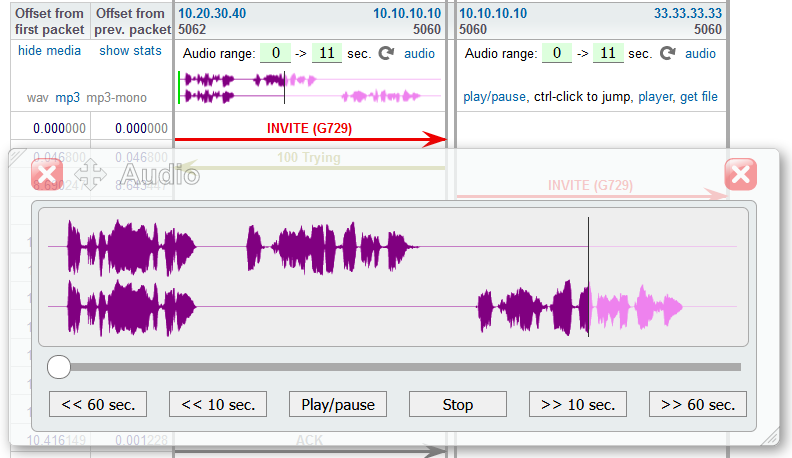Select the mp3 format link
The height and width of the screenshot is (458, 792).
pyautogui.click(x=67, y=97)
